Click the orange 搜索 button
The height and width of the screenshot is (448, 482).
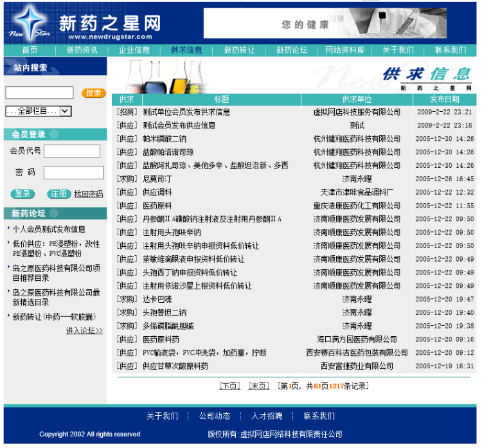(93, 93)
